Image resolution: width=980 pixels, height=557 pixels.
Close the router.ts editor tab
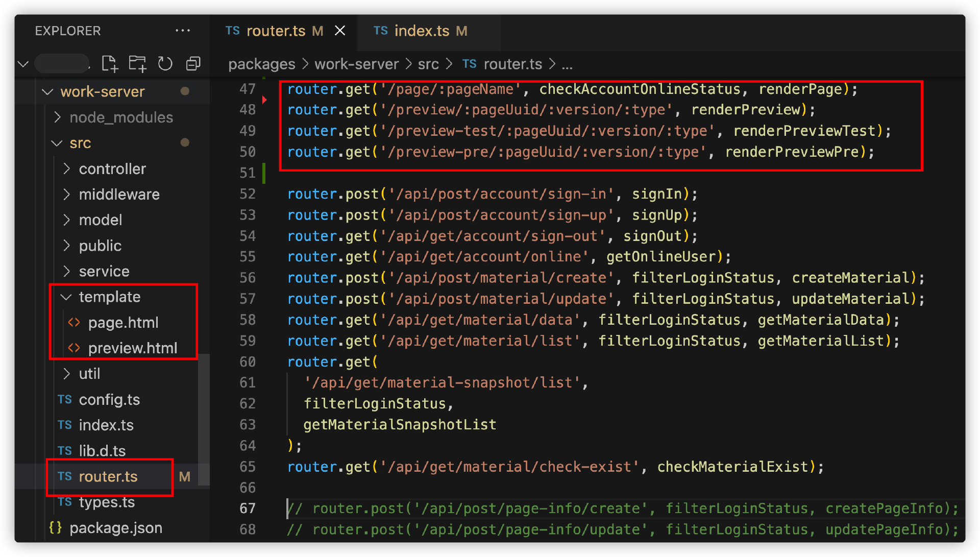click(x=340, y=31)
